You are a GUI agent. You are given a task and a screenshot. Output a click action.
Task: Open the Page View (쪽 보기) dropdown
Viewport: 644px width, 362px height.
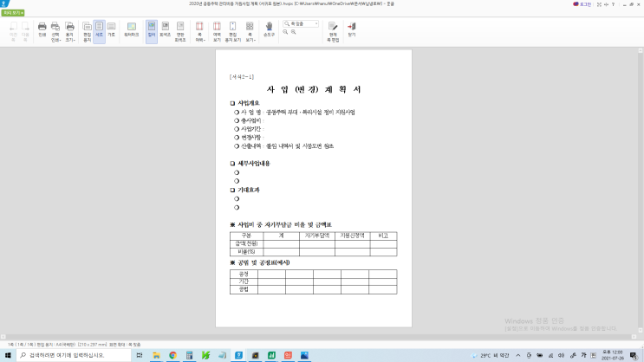[250, 31]
